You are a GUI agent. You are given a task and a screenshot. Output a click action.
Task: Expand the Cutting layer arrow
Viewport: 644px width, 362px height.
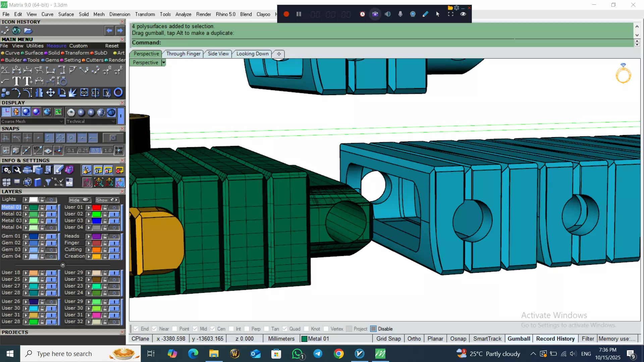pos(89,250)
